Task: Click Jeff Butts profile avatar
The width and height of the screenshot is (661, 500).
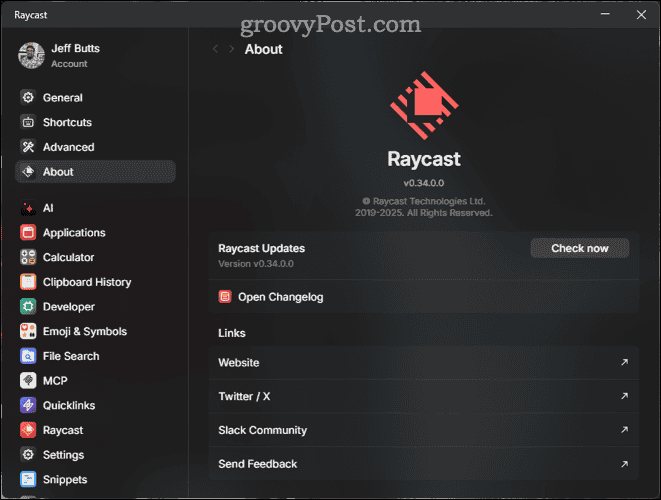Action: click(31, 55)
